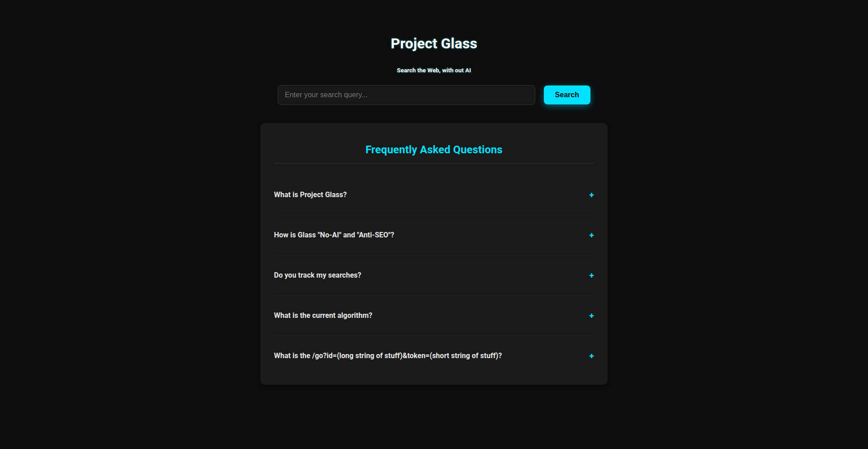Image resolution: width=868 pixels, height=449 pixels.
Task: Expand the "What is Project Glass?" question
Action: click(310, 195)
